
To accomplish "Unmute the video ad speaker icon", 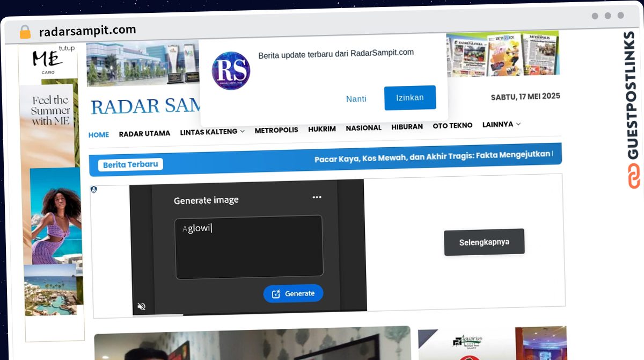I will [142, 306].
